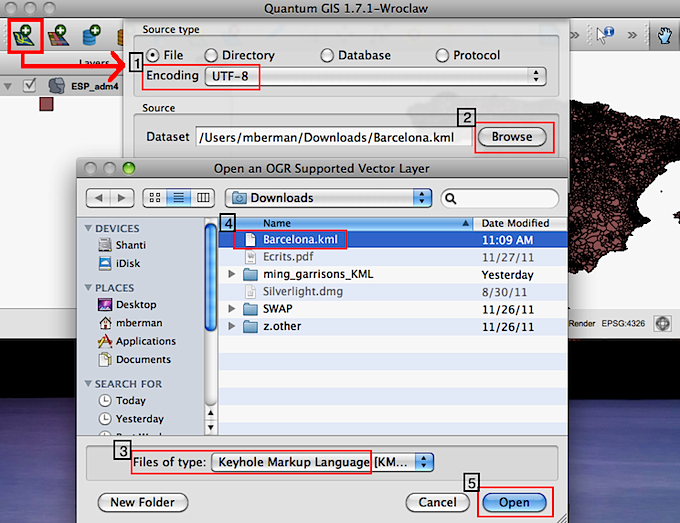The height and width of the screenshot is (523, 680).
Task: Select iDisk in the sidebar
Action: pyautogui.click(x=119, y=263)
